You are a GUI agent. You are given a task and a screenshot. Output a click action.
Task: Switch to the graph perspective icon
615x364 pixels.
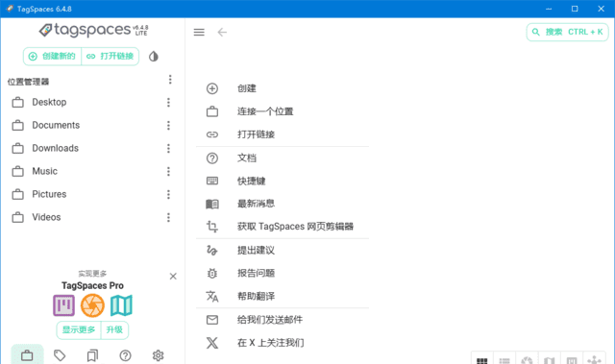click(x=594, y=360)
